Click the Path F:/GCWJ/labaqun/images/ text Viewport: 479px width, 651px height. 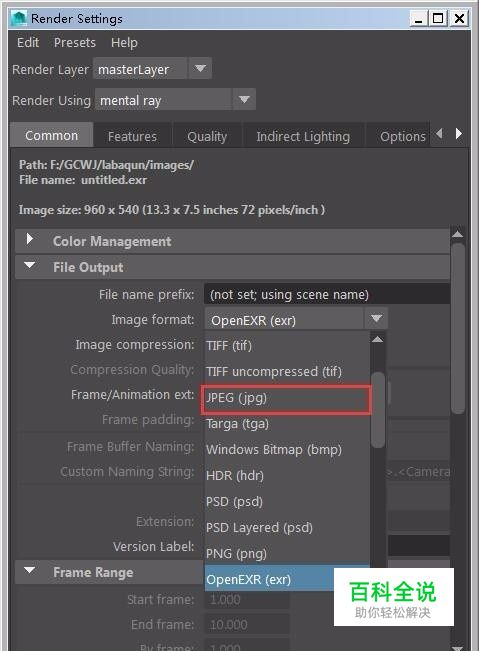106,165
